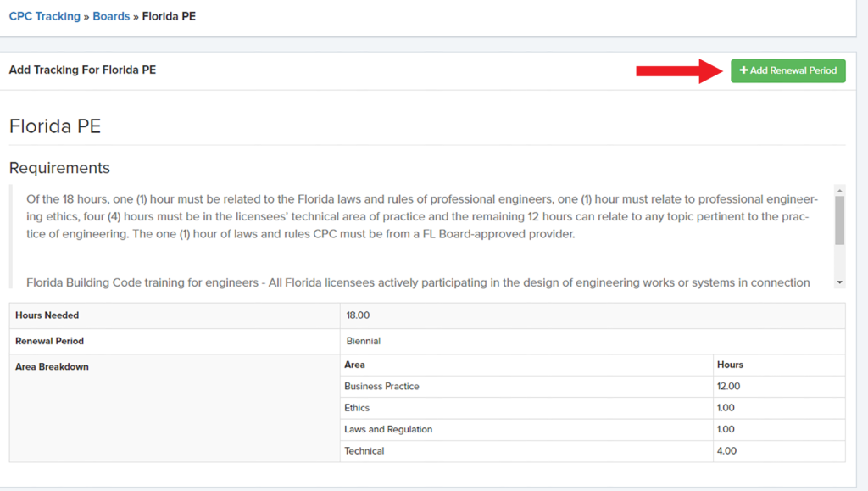868x491 pixels.
Task: Select the Ethics area row
Action: tap(357, 408)
